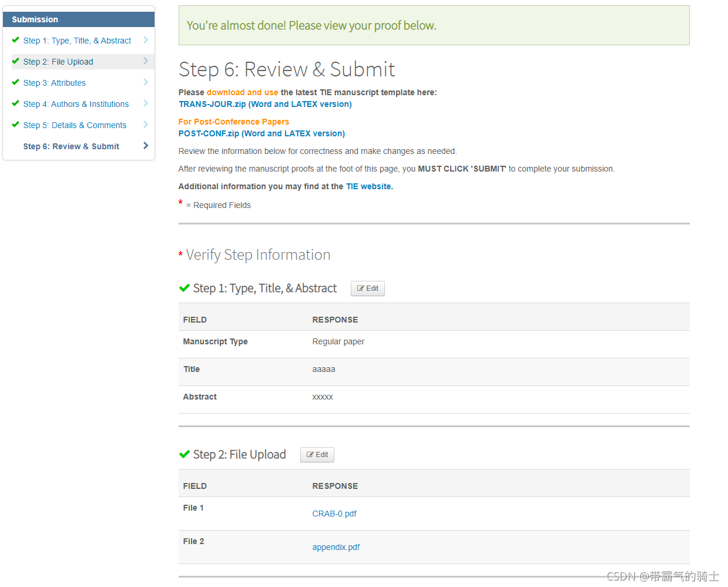Click the 'download and use' orange text

click(x=242, y=92)
